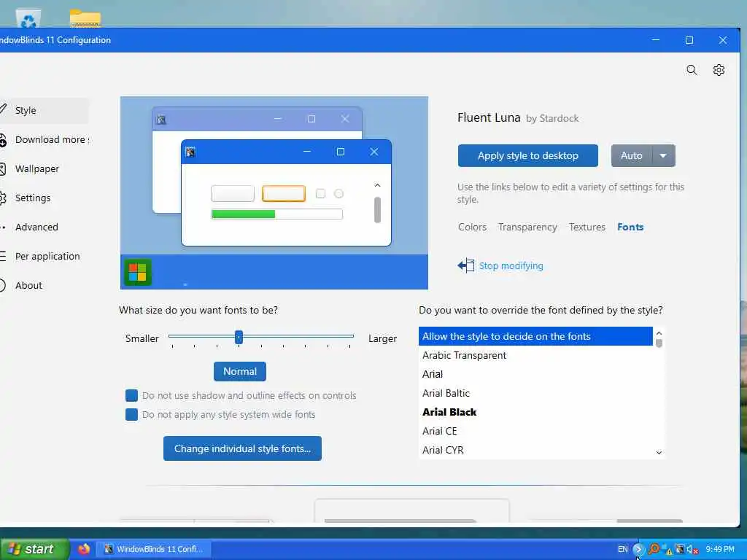Click the font list scrollbar thumb
Image resolution: width=747 pixels, height=560 pixels.
click(x=659, y=343)
